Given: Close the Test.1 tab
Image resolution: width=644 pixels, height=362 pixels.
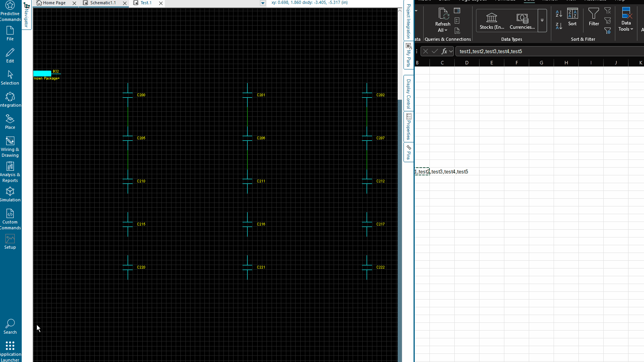Looking at the screenshot, I should click(x=161, y=3).
